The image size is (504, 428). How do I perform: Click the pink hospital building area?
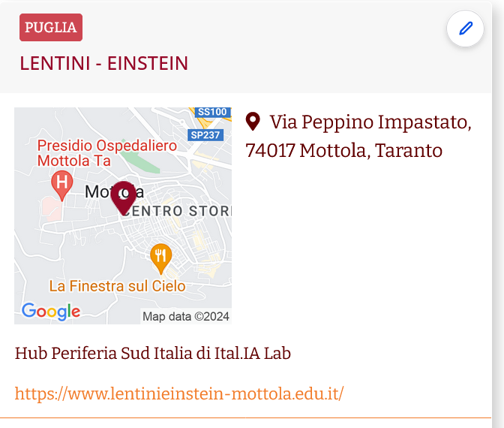click(52, 209)
